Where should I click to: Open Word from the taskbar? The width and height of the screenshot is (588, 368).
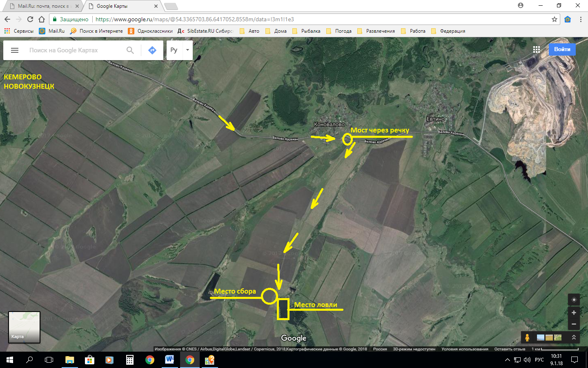tap(169, 360)
